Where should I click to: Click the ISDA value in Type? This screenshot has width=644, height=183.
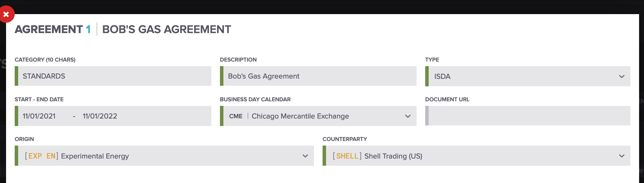pyautogui.click(x=442, y=77)
